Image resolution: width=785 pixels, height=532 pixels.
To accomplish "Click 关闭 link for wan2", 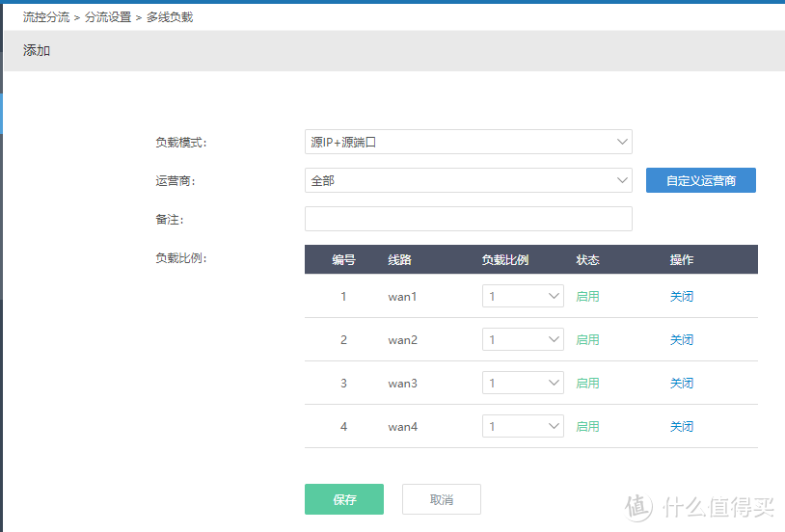I will (x=682, y=340).
